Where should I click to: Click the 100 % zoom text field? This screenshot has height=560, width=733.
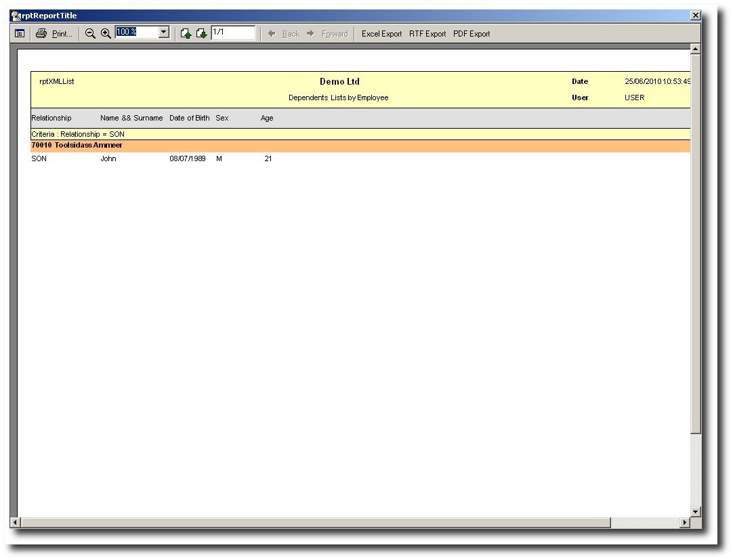[x=136, y=32]
